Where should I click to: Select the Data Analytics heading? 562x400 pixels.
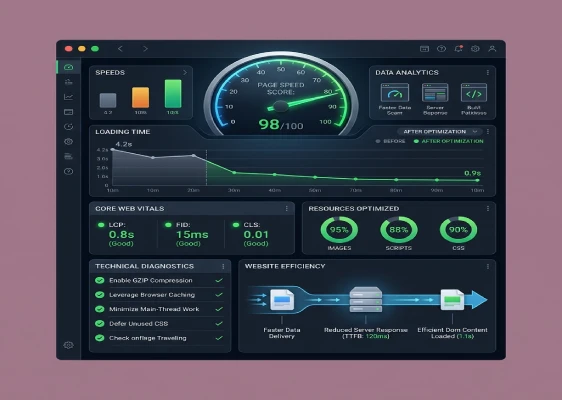click(x=407, y=72)
